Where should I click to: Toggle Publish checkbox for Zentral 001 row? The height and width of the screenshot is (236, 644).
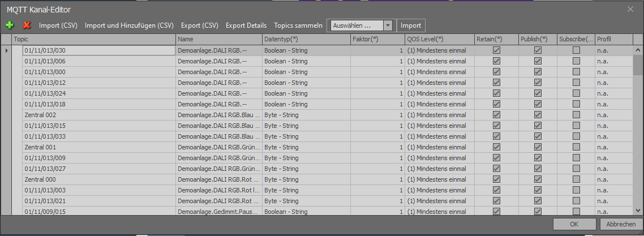coord(538,147)
